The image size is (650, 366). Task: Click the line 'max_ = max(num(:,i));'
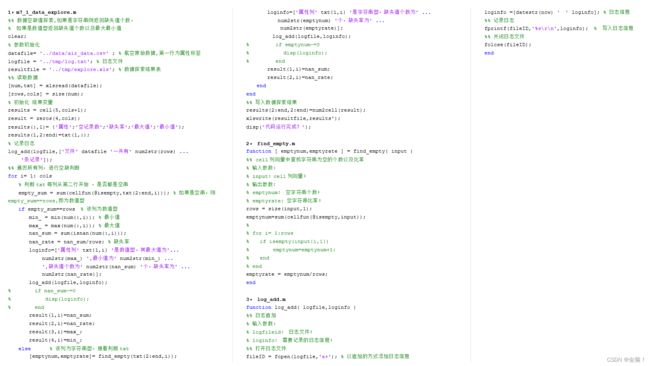coord(74,225)
